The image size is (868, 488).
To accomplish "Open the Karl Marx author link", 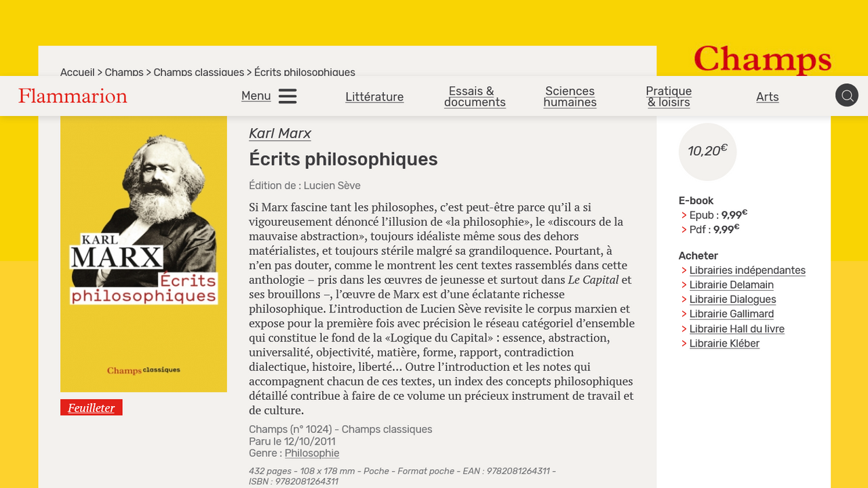I will click(x=280, y=134).
